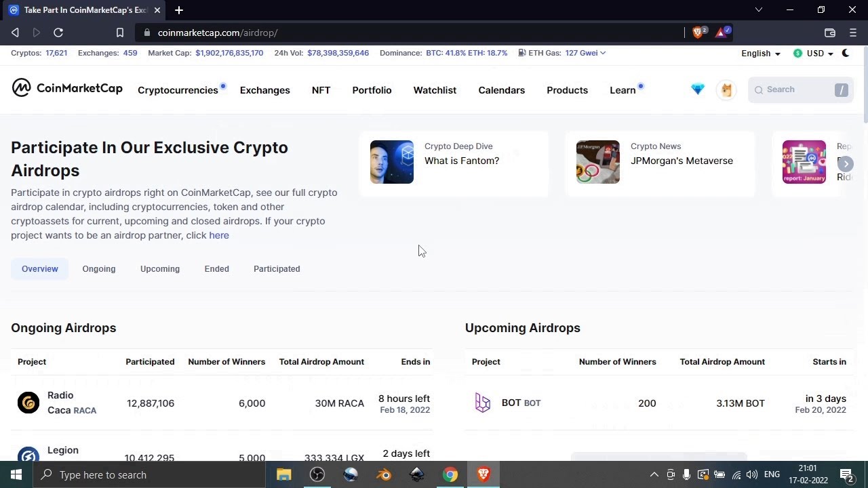
Task: Open the Learn menu
Action: [x=623, y=90]
